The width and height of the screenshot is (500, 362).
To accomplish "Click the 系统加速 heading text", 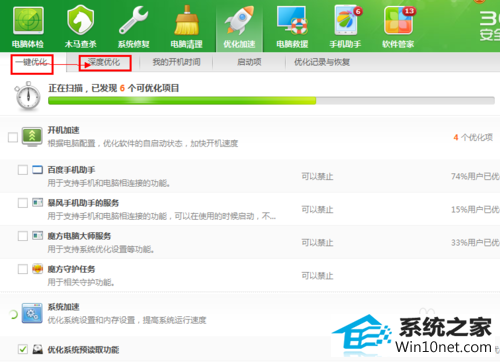I will click(63, 307).
